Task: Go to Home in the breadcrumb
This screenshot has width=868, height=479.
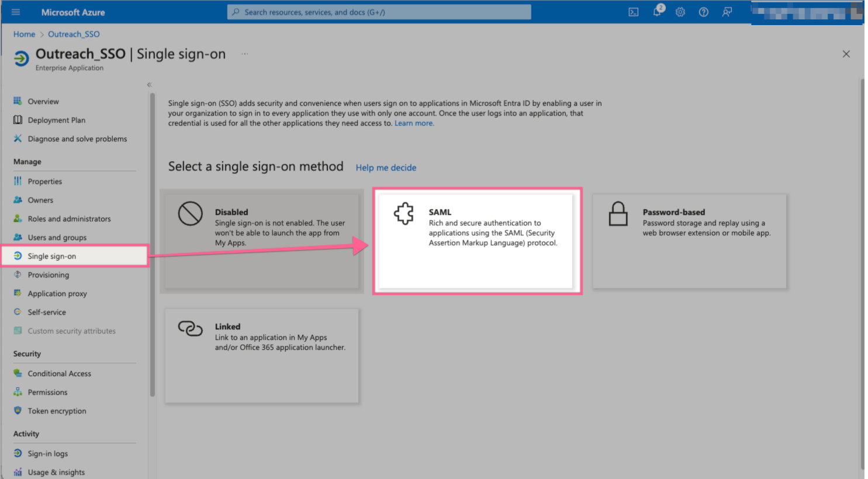Action: point(25,34)
